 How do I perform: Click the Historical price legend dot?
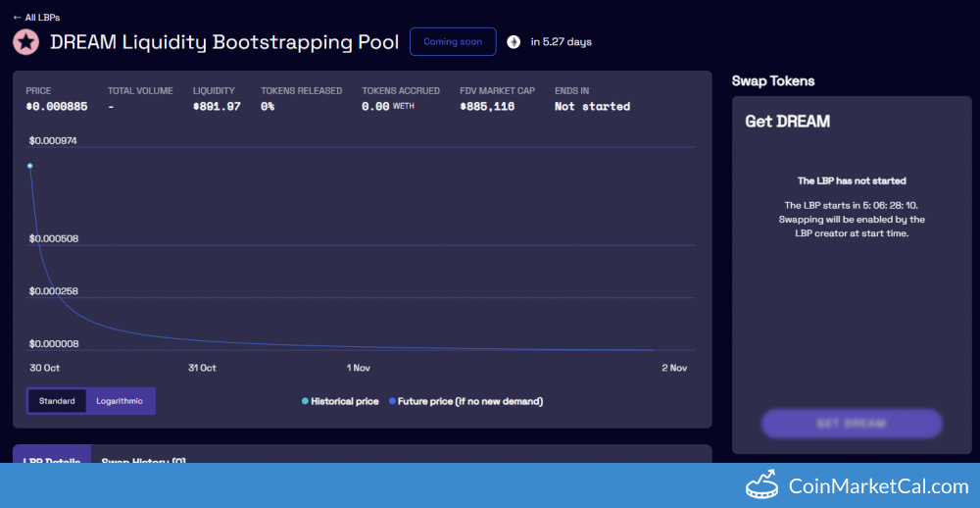point(305,401)
